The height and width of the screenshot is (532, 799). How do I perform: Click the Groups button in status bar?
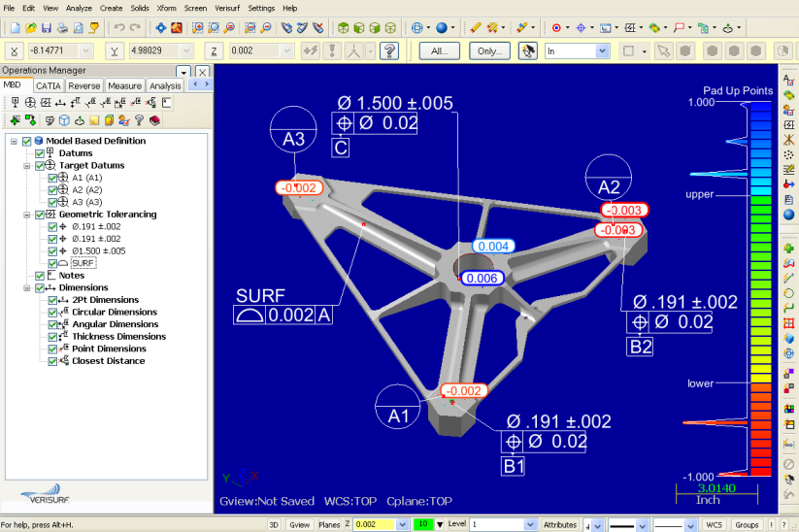[747, 524]
